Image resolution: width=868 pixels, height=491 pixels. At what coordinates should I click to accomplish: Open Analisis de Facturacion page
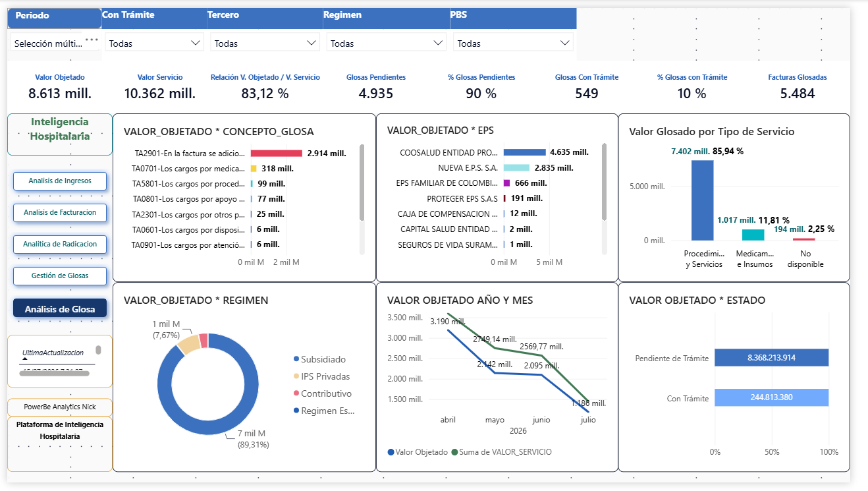pos(60,212)
